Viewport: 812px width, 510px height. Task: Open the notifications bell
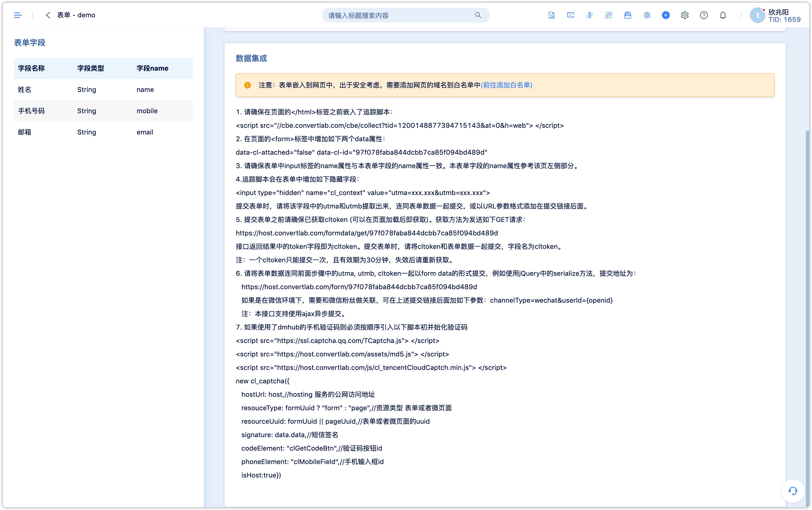(723, 15)
